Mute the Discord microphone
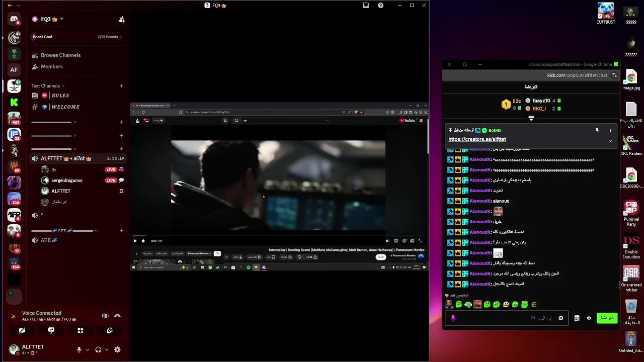 click(x=79, y=349)
